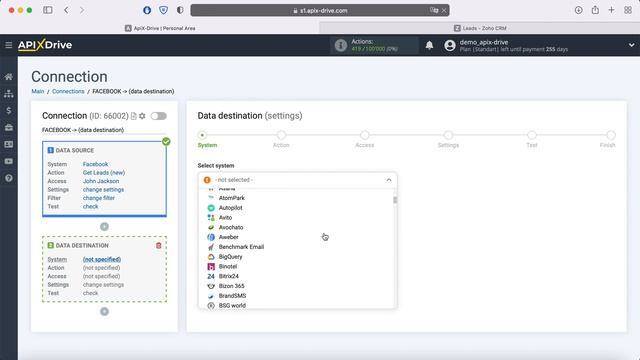This screenshot has width=640, height=360.
Task: Open the Facebook system link
Action: coord(95,164)
